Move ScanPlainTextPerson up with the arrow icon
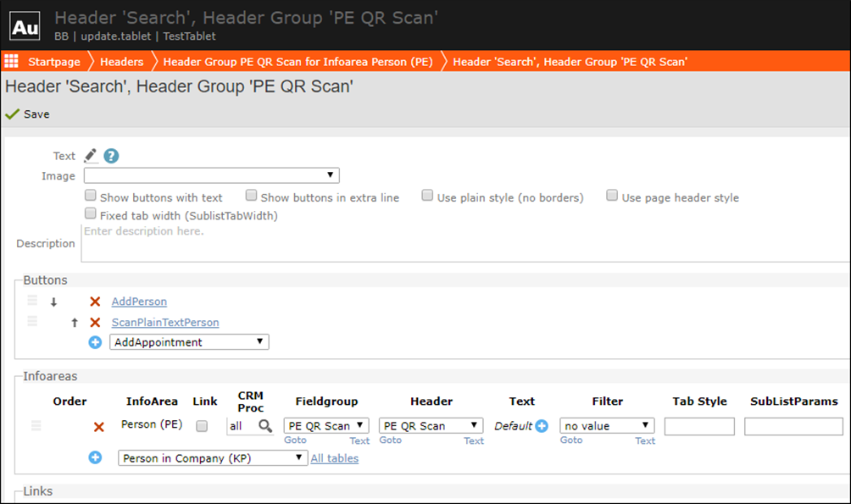 click(x=75, y=323)
